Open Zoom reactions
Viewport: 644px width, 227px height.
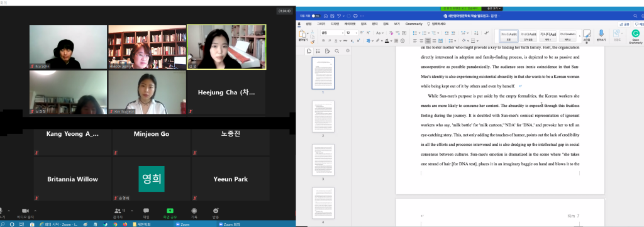point(216,213)
